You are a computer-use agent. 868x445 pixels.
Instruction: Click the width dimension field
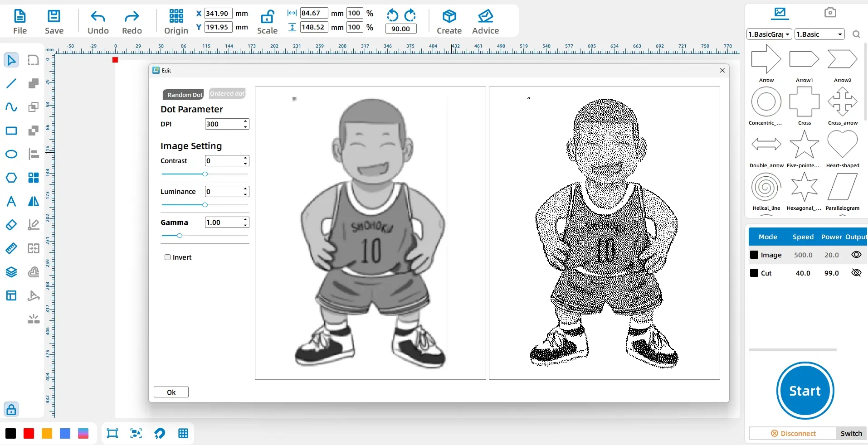[314, 14]
